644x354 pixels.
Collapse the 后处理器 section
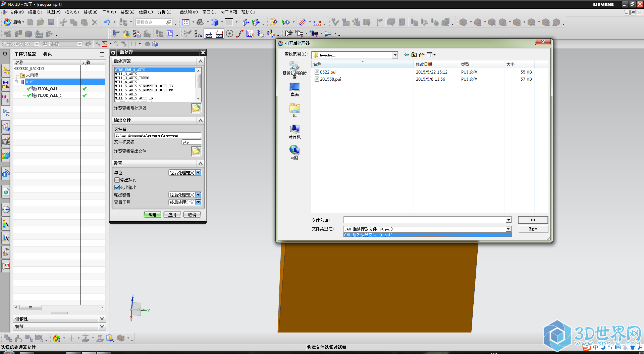pos(201,61)
